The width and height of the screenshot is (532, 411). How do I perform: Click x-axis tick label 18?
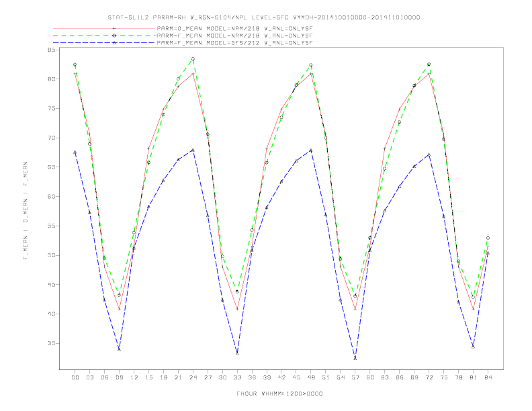(x=163, y=377)
